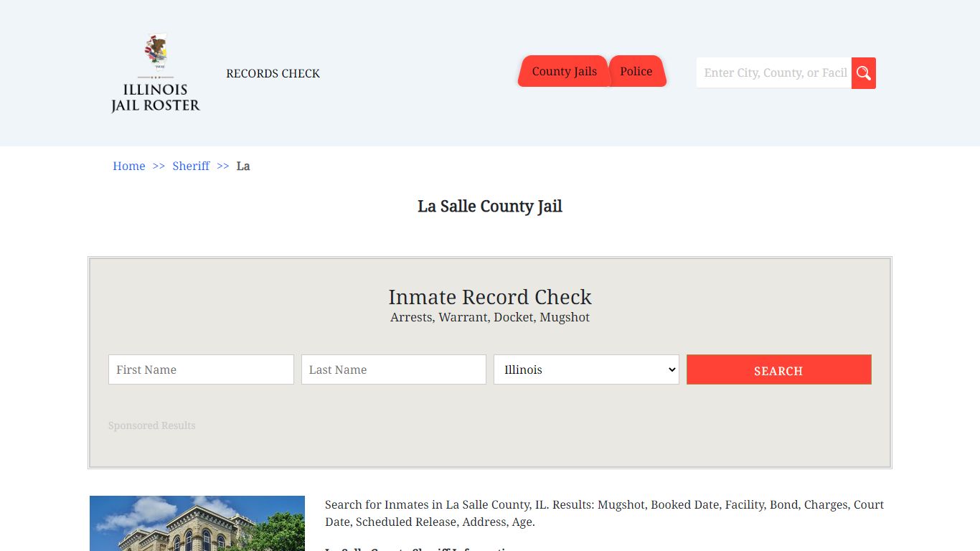Go to the Home breadcrumb link

(129, 166)
